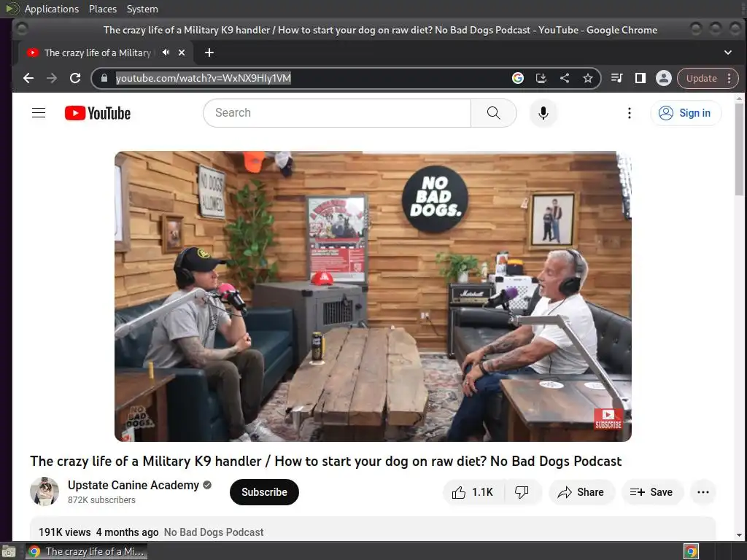
Task: Share this page from address bar
Action: point(565,78)
